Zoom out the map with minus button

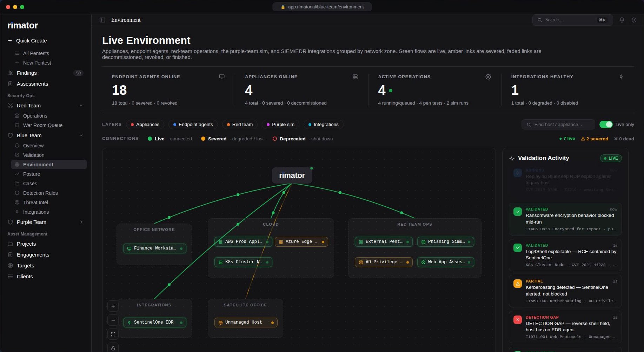pos(113,320)
